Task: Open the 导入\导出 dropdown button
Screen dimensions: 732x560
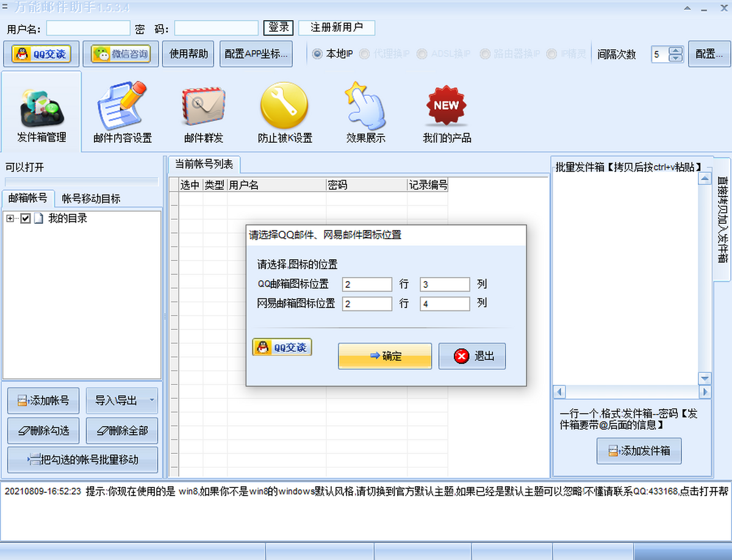Action: point(121,401)
